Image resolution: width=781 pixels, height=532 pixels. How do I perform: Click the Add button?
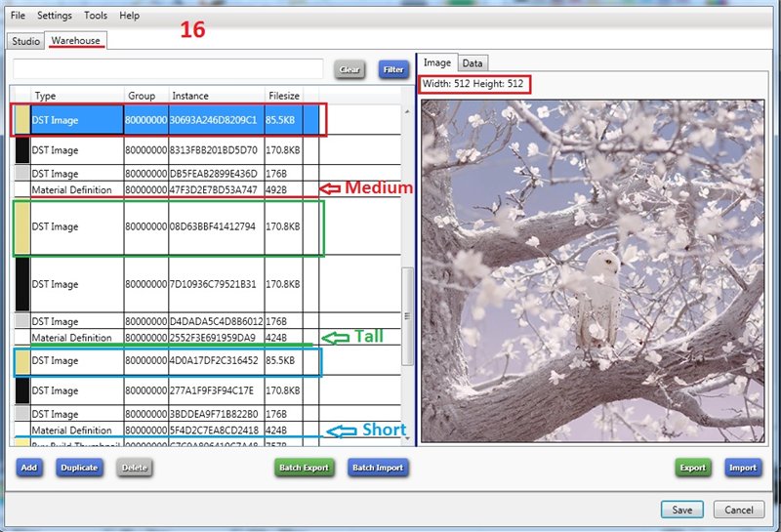click(x=29, y=468)
